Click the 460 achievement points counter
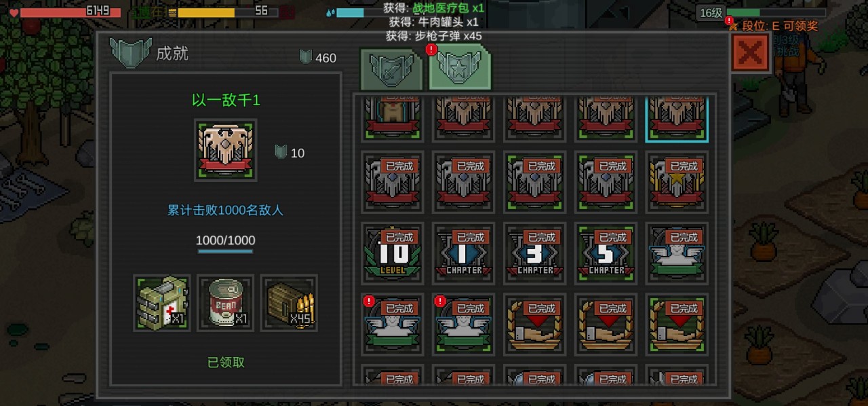Screen dimensions: 868x406 click(318, 58)
